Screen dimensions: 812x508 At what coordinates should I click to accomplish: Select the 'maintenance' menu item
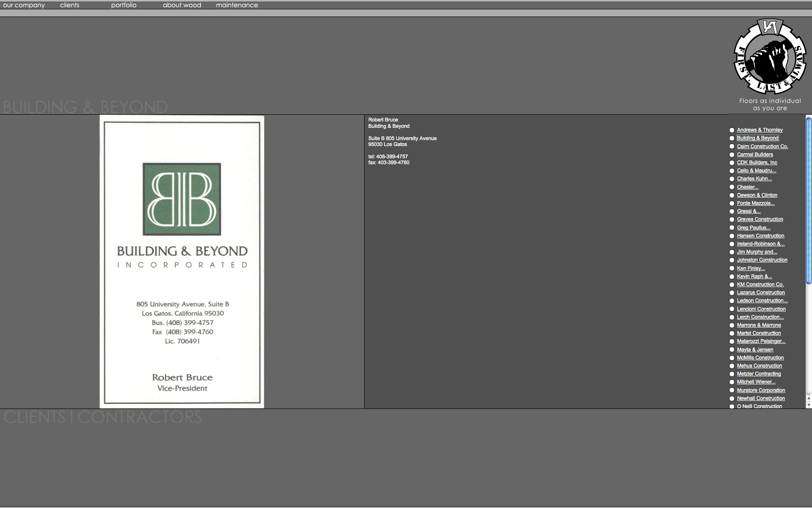tap(237, 5)
